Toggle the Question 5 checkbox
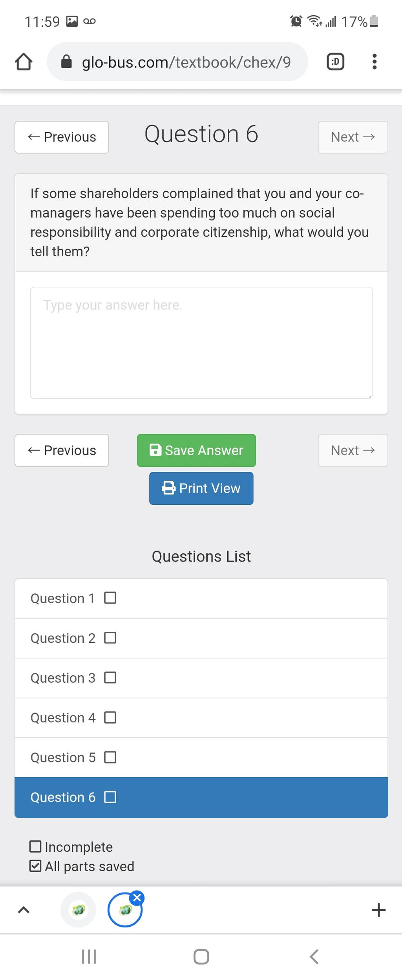402x980 pixels. [x=110, y=757]
